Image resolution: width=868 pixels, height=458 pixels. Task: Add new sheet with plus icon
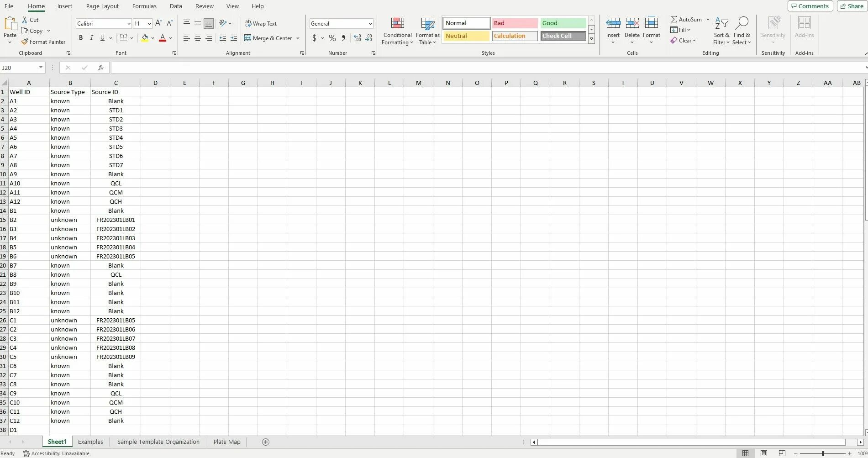[266, 442]
